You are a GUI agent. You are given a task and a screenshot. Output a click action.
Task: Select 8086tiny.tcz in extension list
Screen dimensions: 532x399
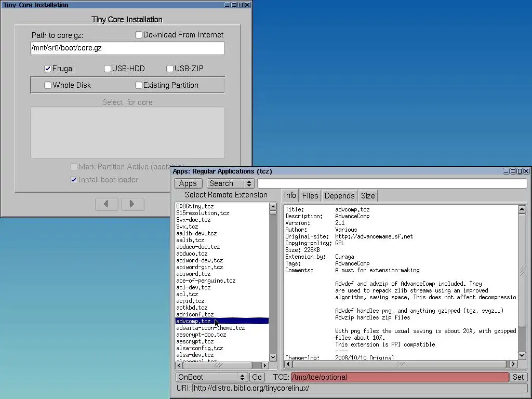(222, 206)
